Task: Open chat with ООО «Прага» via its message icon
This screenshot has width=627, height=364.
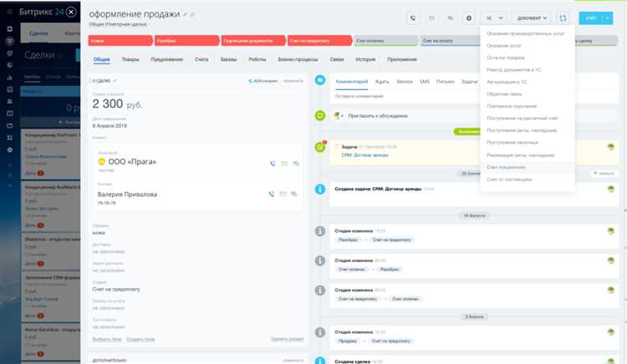Action: (x=296, y=164)
